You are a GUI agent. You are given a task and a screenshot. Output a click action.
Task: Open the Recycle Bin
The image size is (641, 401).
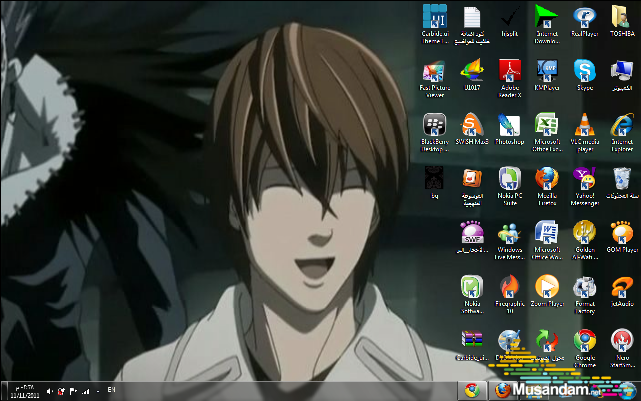622,183
